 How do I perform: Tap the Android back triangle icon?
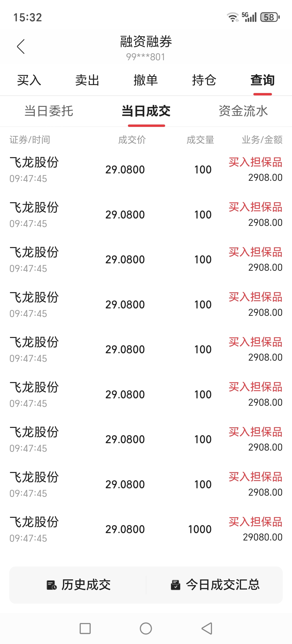coord(207,628)
